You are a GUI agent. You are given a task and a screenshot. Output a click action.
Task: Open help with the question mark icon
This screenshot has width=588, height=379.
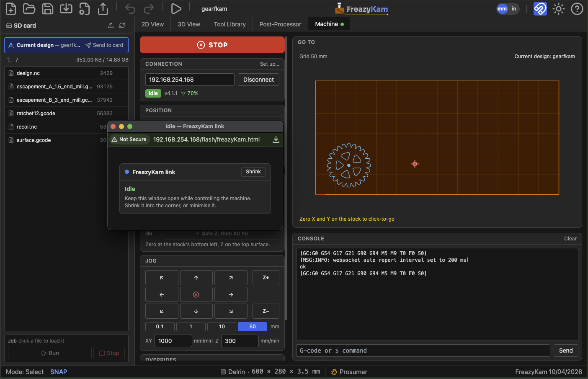tap(577, 9)
